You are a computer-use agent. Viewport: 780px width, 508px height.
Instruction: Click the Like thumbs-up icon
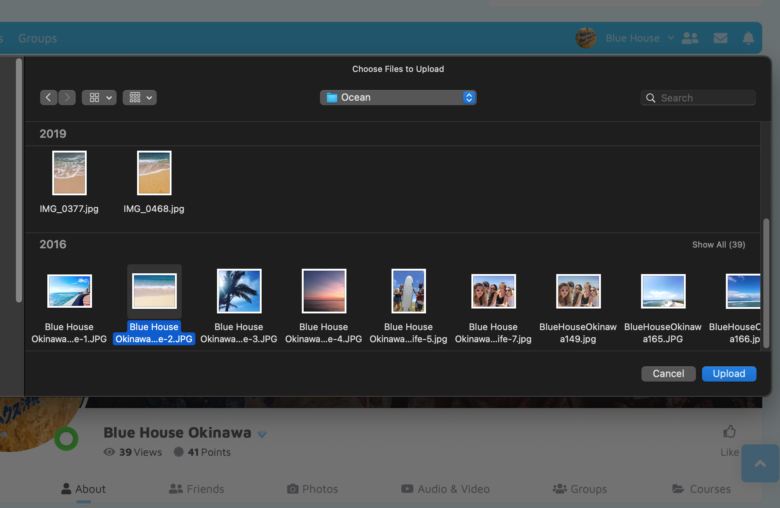point(729,432)
